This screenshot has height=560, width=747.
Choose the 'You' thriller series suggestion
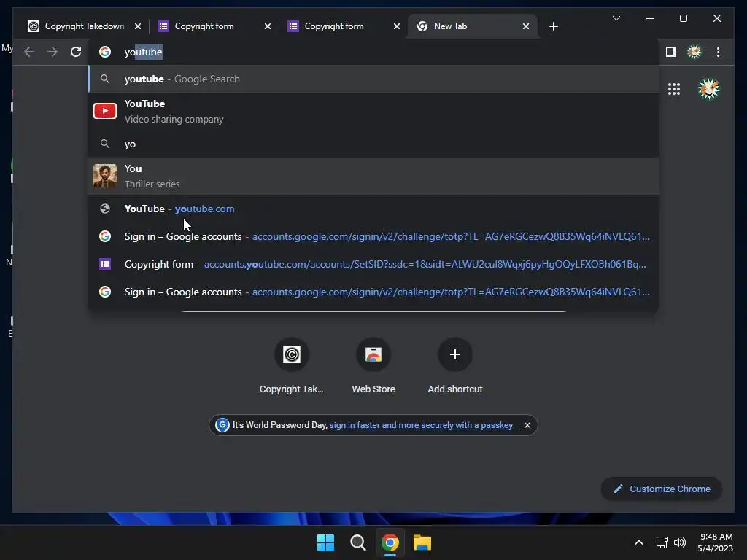pos(374,176)
